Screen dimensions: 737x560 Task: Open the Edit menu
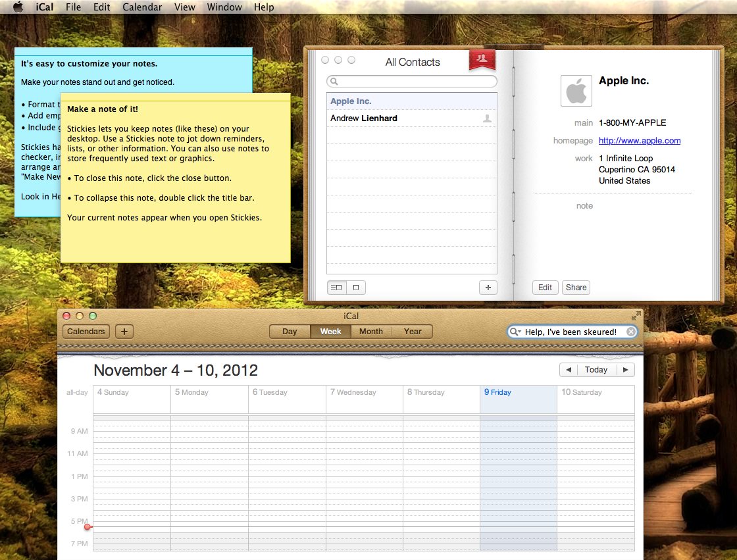pos(101,7)
